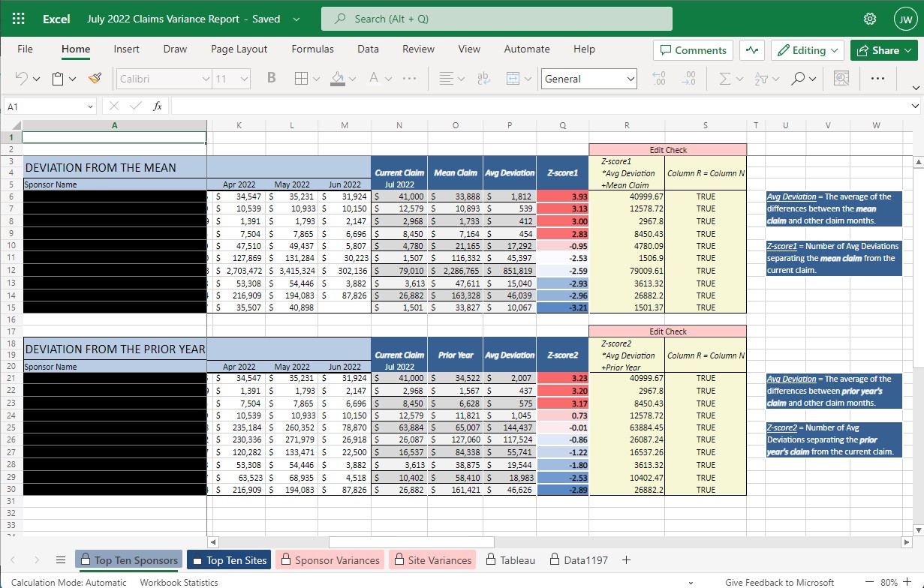Open the font size dropdown
The height and width of the screenshot is (588, 924).
243,78
